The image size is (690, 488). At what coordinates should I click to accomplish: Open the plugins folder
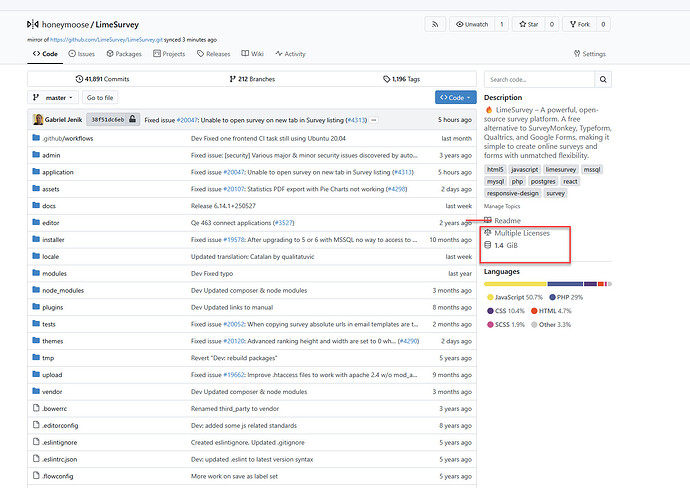(x=52, y=308)
